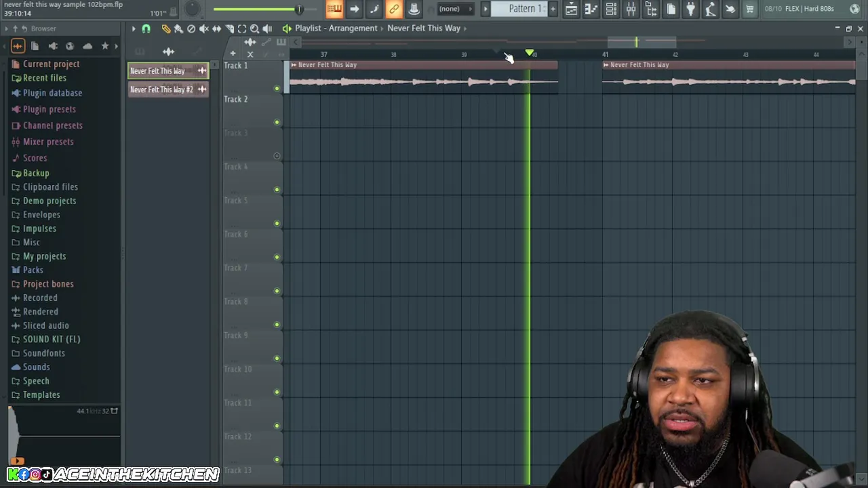Viewport: 868px width, 488px height.
Task: Click the Track 2 header label
Action: [x=236, y=100]
